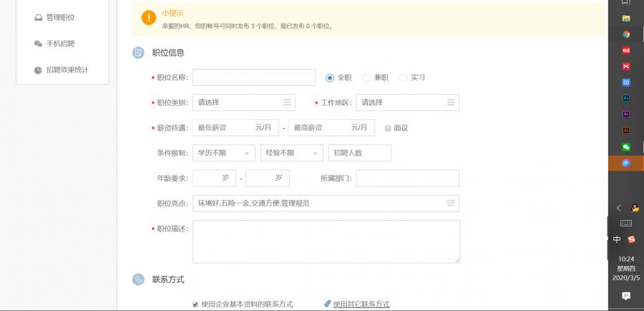
Task: Open the 职位类别 selector
Action: [244, 102]
